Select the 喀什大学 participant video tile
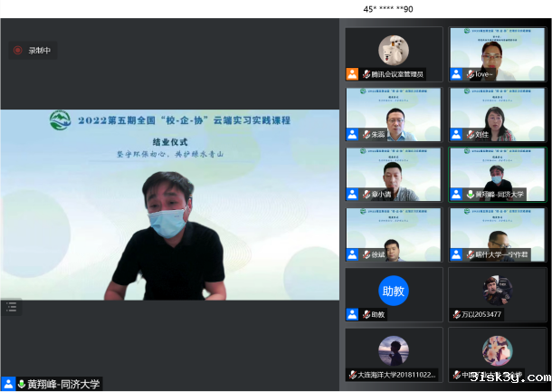552x392 pixels. tap(498, 233)
